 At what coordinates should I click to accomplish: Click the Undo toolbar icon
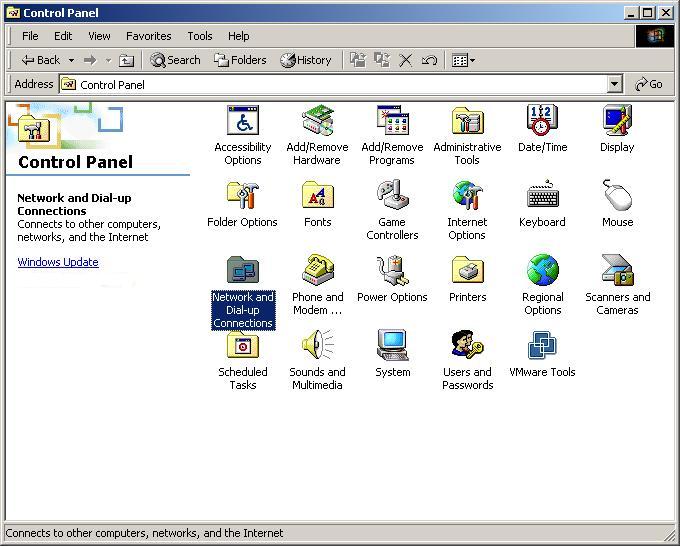(429, 60)
